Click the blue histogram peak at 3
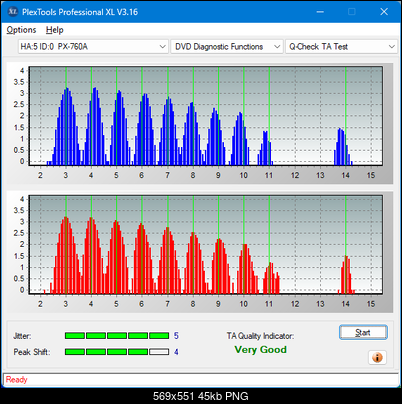 click(66, 127)
